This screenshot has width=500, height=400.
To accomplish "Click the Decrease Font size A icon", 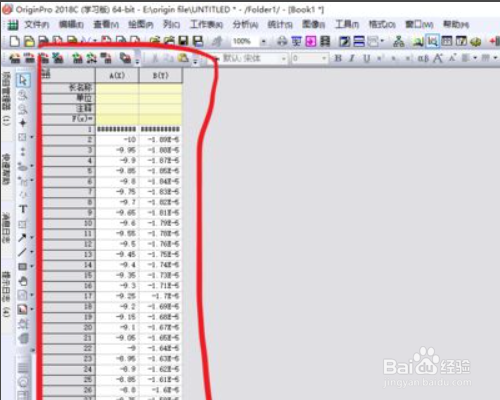I will pyautogui.click(x=452, y=58).
